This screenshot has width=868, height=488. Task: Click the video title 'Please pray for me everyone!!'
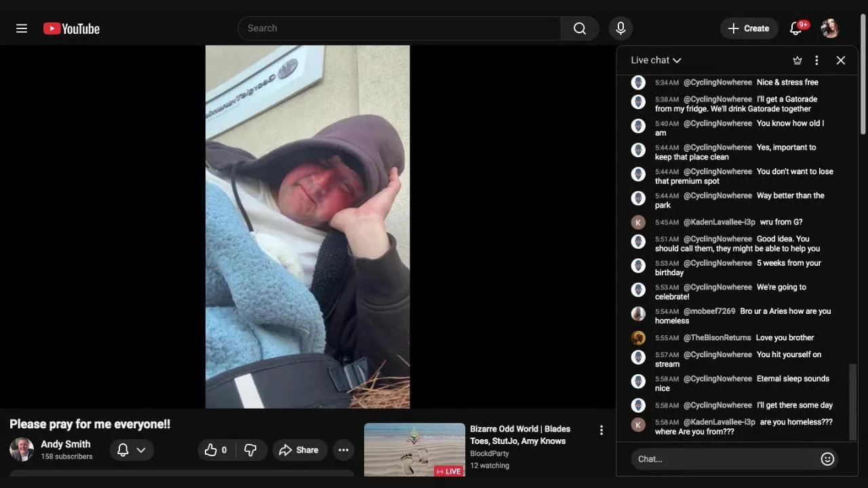point(90,424)
